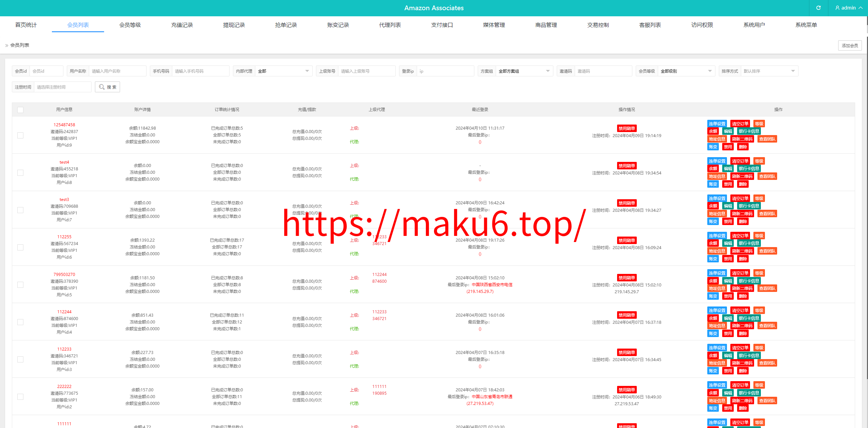Viewport: 868px width, 428px height.
Task: Click the 会员列表 breadcrumb
Action: 20,45
